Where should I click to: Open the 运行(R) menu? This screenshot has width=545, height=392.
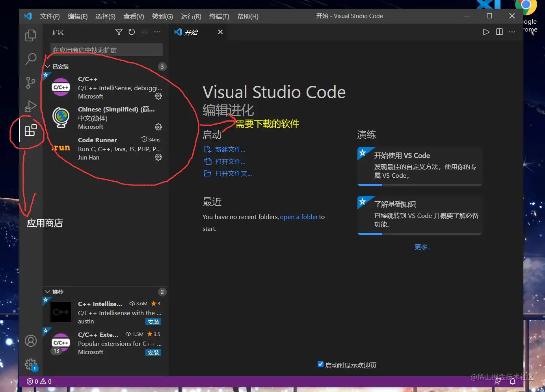(x=191, y=16)
